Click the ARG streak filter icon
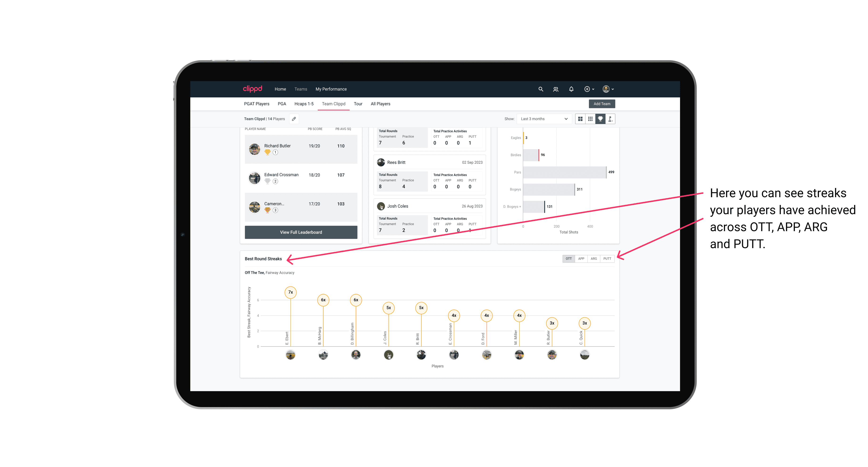The height and width of the screenshot is (467, 868). tap(594, 258)
